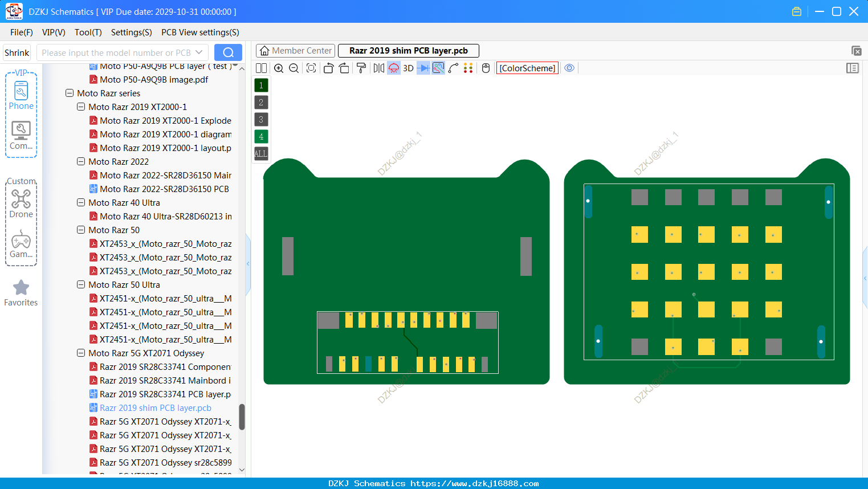Select the paint roller highlight tool
The width and height of the screenshot is (868, 489).
coord(361,68)
